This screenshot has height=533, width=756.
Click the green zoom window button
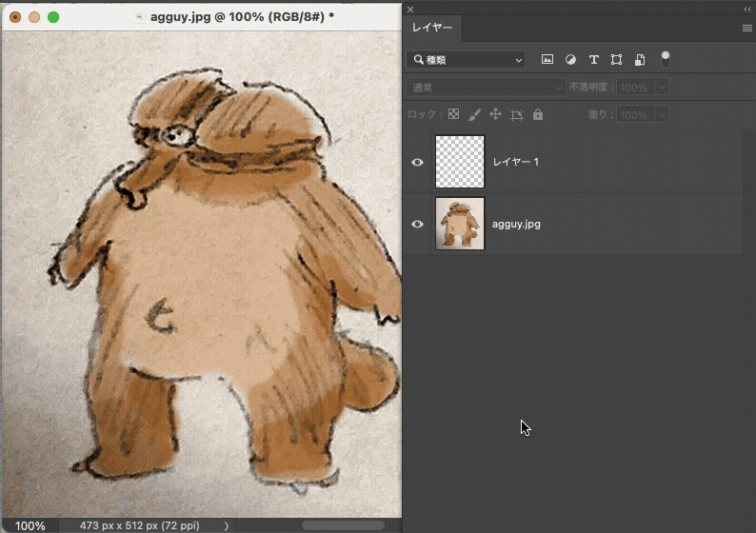coord(53,17)
